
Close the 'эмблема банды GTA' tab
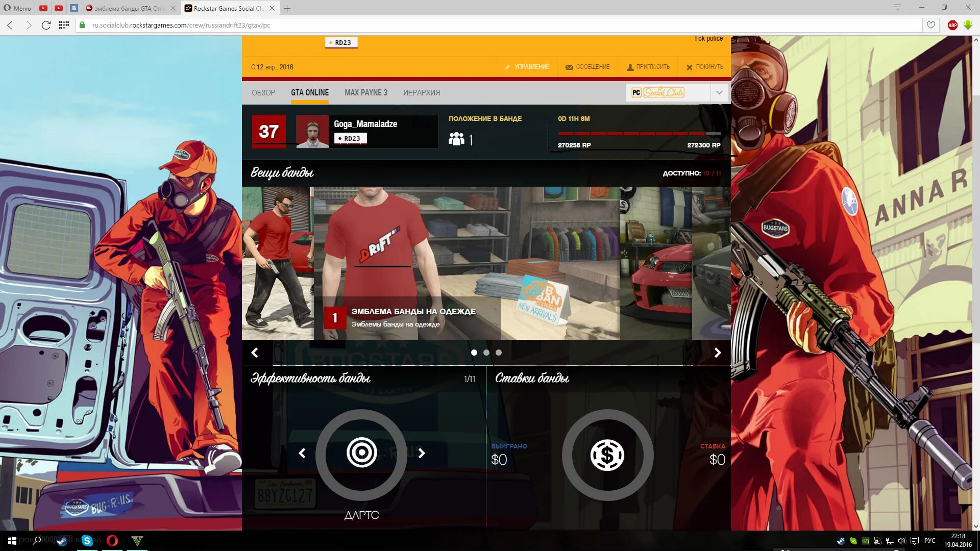point(173,8)
